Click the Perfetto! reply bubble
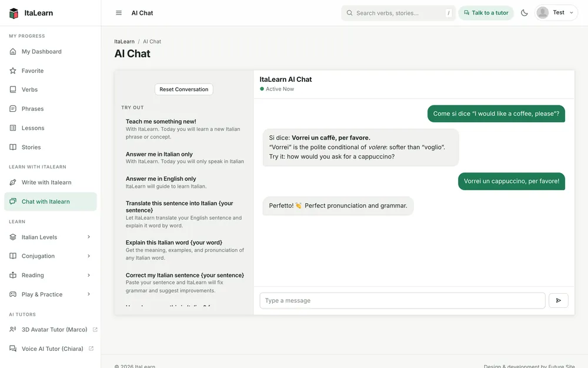This screenshot has width=588, height=368. 338,205
